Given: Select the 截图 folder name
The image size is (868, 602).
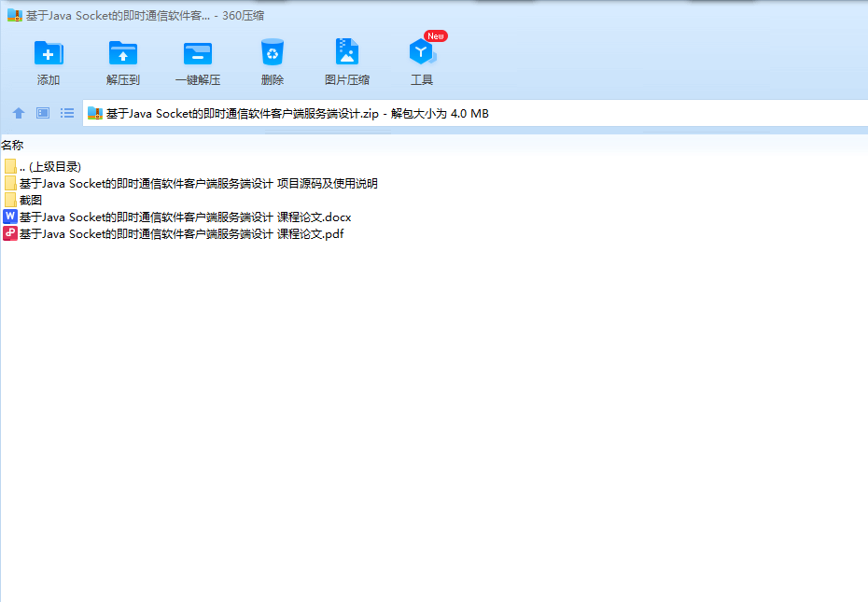Looking at the screenshot, I should click(x=31, y=200).
